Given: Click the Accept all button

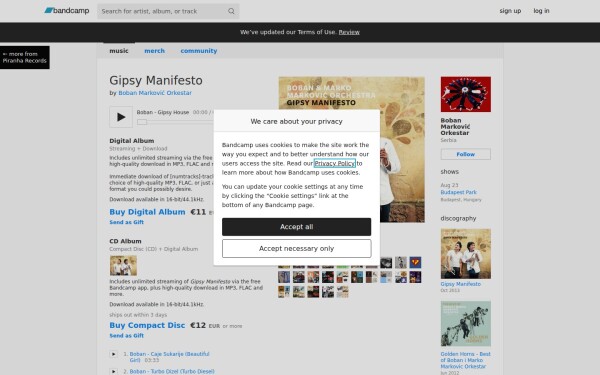Looking at the screenshot, I should coord(297,227).
